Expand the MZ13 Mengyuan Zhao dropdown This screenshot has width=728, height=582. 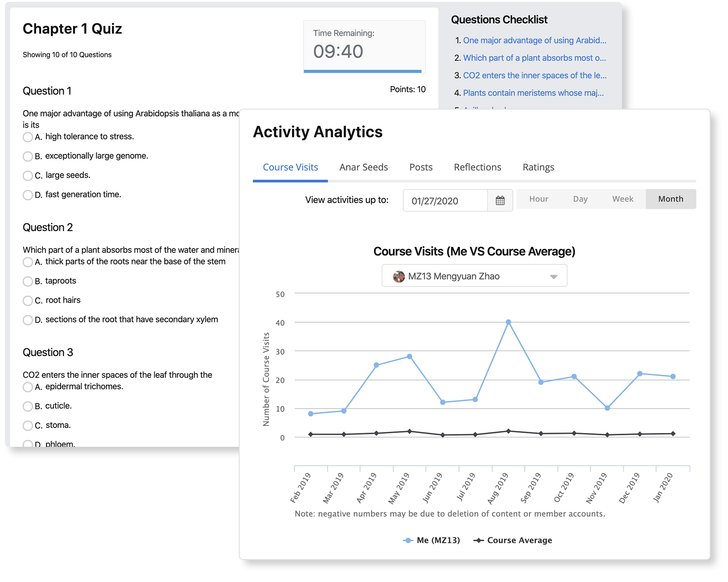[x=553, y=276]
